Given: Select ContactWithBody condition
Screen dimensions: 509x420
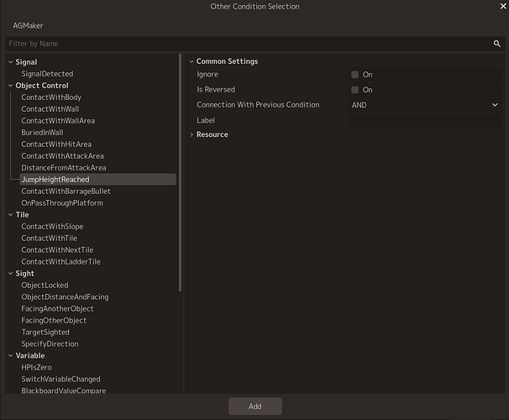Looking at the screenshot, I should tap(51, 97).
